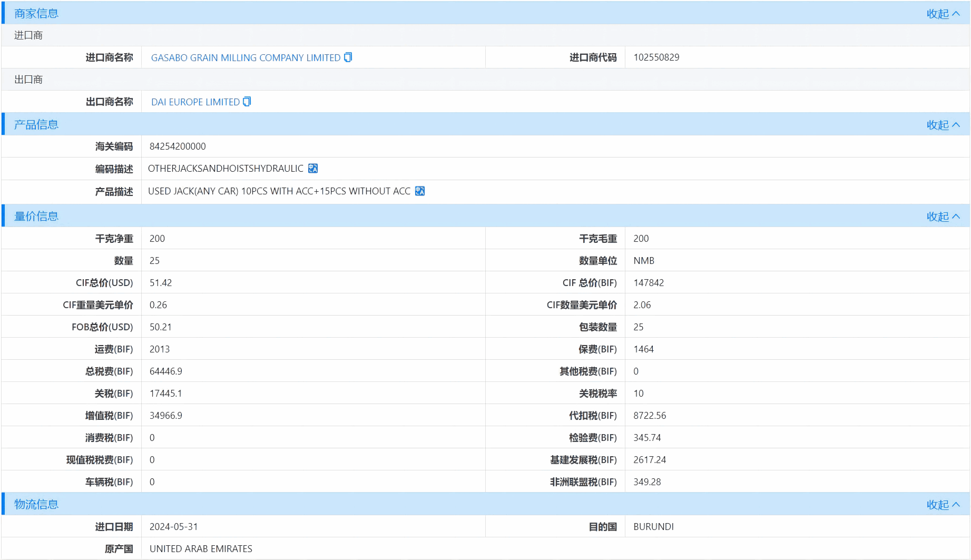
Task: Click the origin country UNITED ARAB EMIRATES
Action: click(x=201, y=548)
